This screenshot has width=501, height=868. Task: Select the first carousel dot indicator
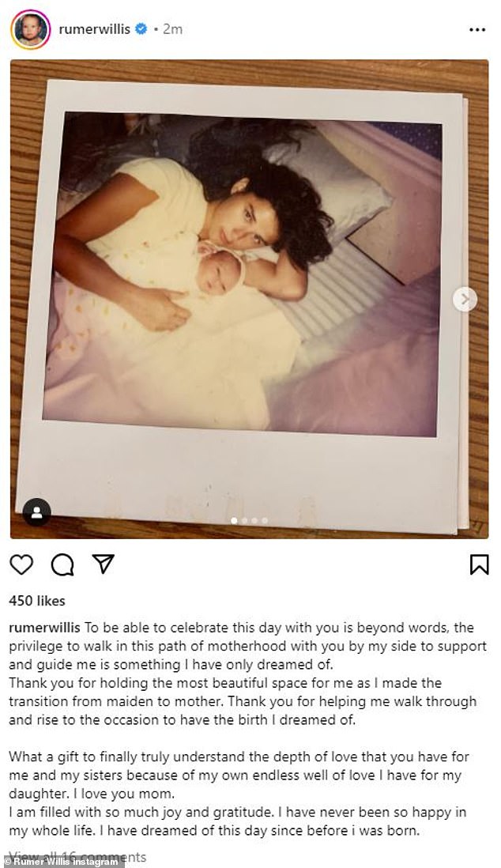pyautogui.click(x=234, y=520)
